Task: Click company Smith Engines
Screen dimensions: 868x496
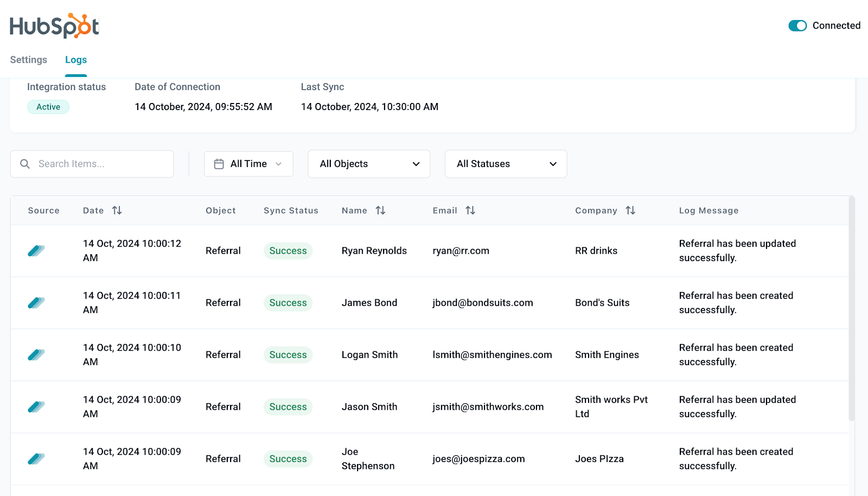Action: point(607,355)
